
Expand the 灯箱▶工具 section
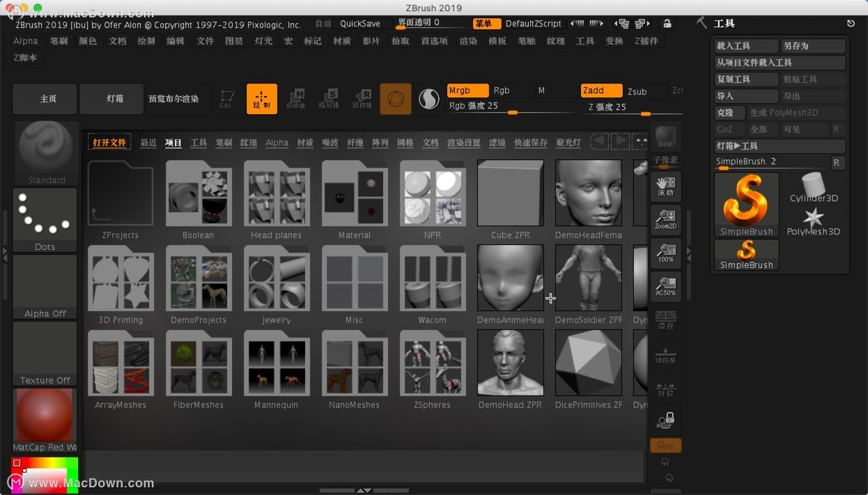tap(780, 146)
